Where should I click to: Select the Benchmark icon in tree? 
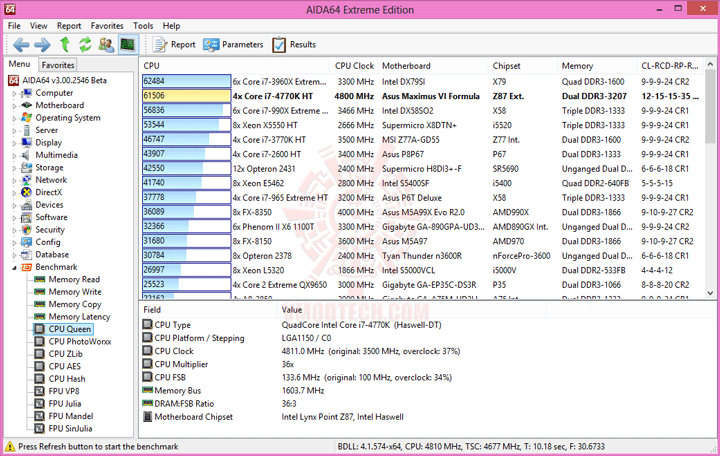[x=27, y=267]
